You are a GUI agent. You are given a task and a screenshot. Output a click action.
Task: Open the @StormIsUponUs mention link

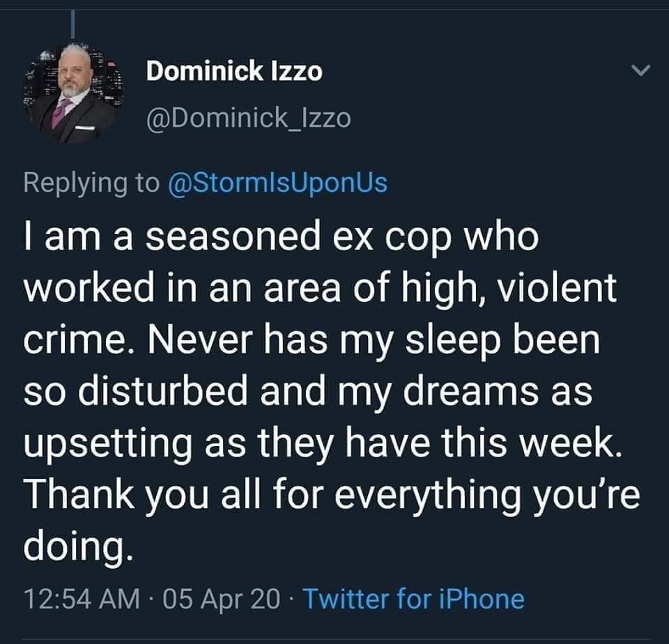pos(278,182)
